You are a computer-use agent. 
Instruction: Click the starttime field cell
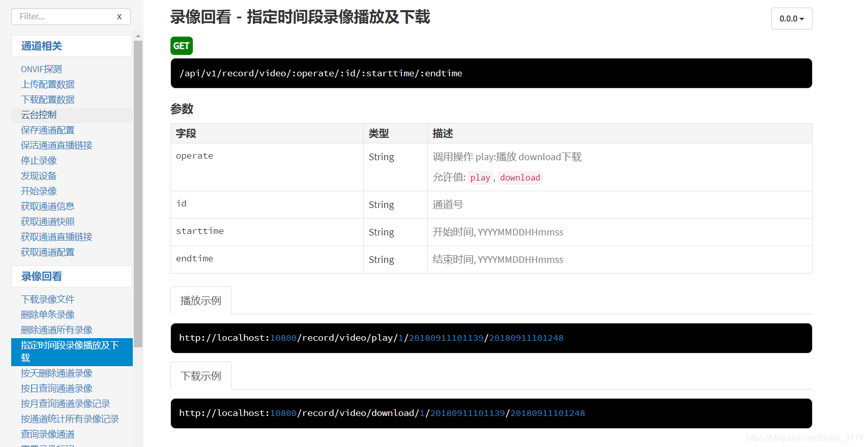pos(267,232)
